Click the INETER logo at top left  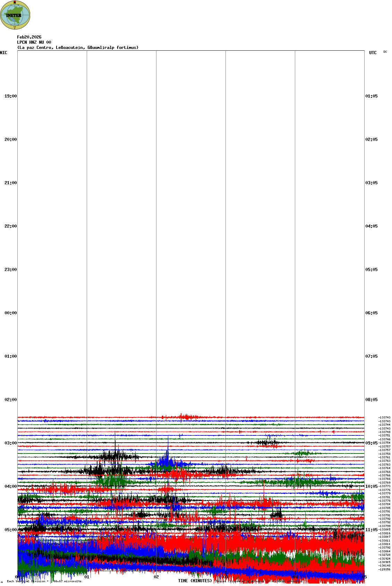click(x=15, y=15)
